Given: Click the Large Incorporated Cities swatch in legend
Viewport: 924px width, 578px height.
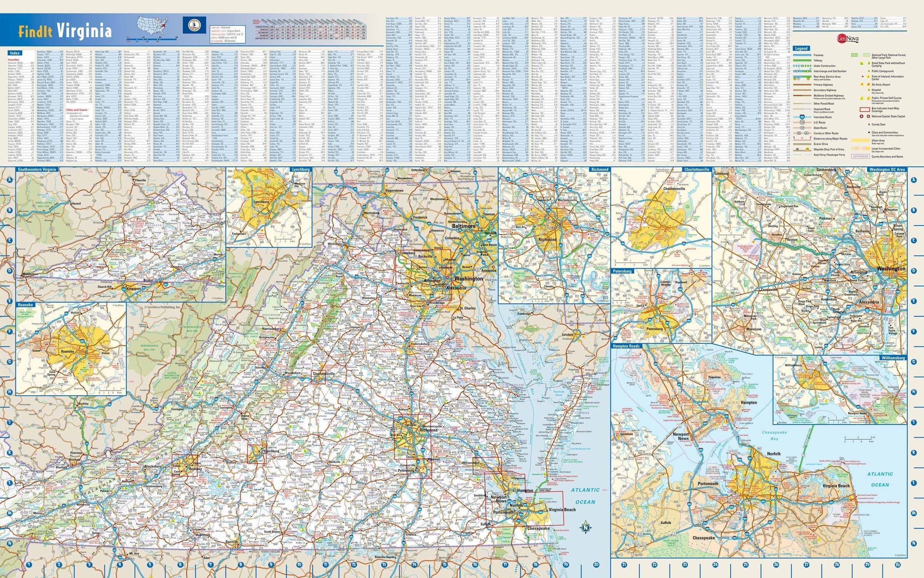Looking at the screenshot, I should [860, 149].
